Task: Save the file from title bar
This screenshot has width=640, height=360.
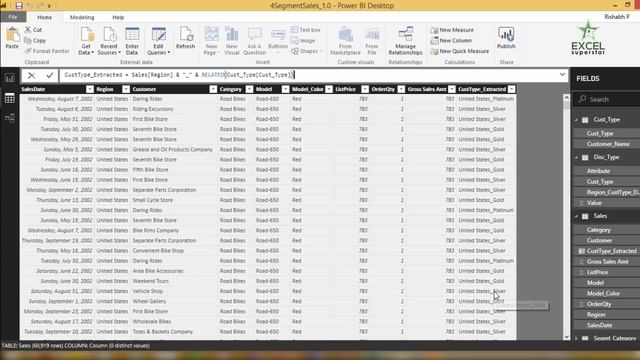Action: [19, 6]
